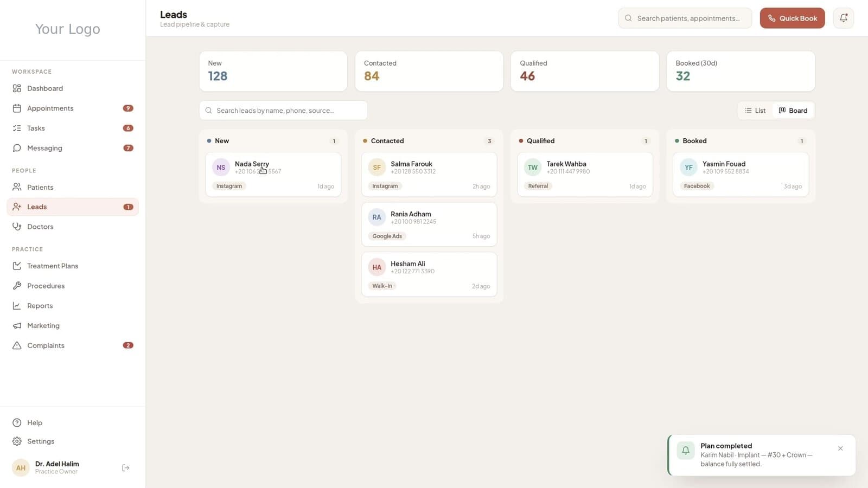The image size is (868, 488).
Task: Click the Patients people icon
Action: (17, 187)
